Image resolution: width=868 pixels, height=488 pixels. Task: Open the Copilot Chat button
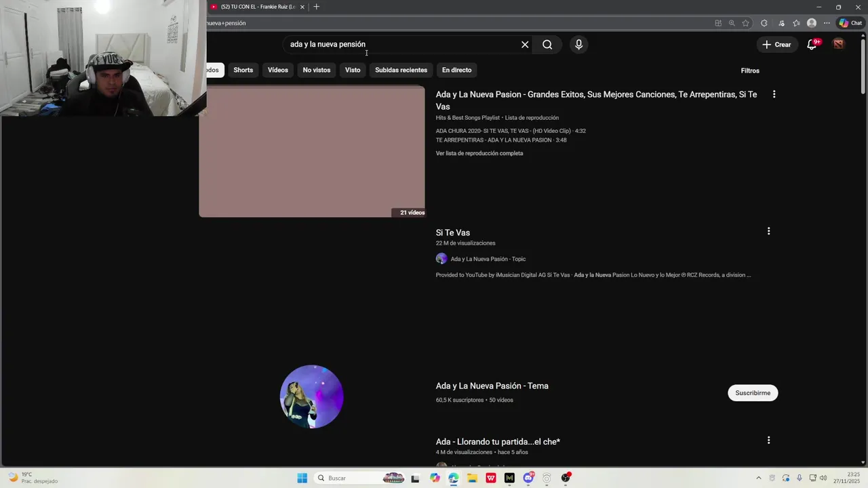point(850,23)
